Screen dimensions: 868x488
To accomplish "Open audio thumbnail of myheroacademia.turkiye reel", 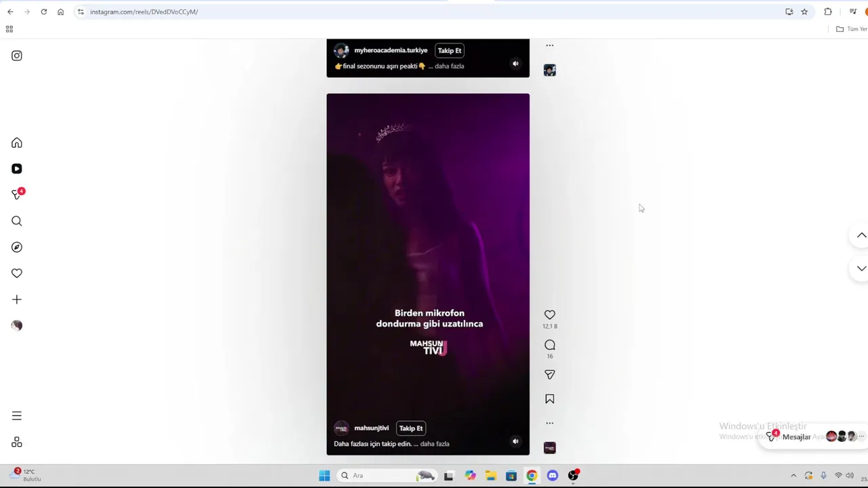I will [x=549, y=70].
